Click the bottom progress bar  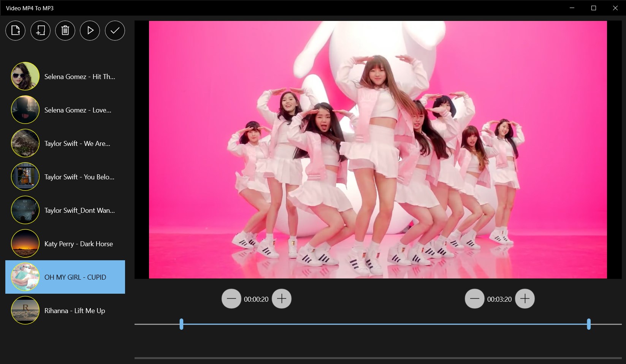click(x=378, y=358)
